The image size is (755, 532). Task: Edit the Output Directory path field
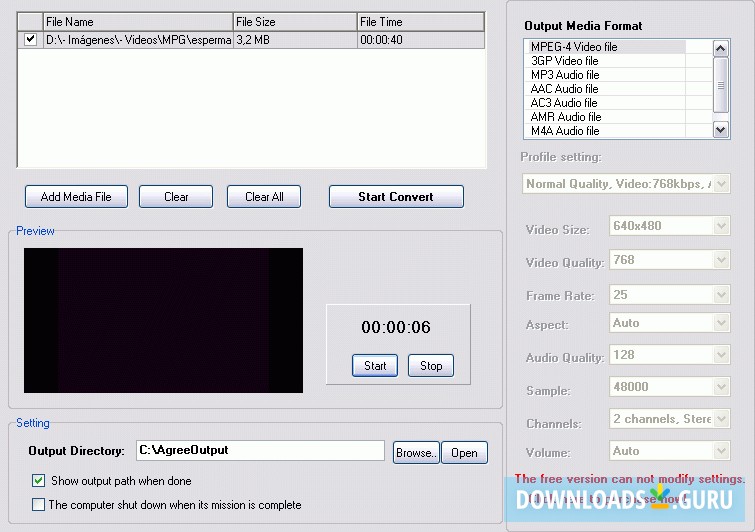coord(260,450)
